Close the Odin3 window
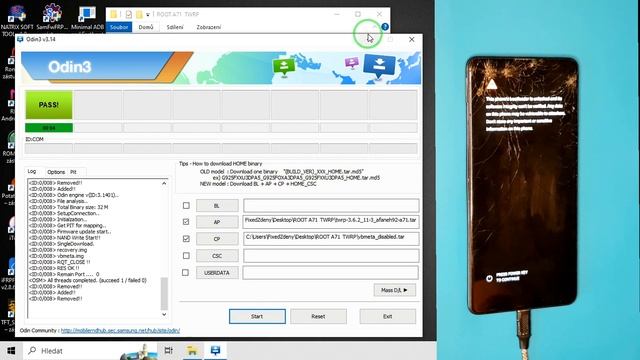The height and width of the screenshot is (360, 640). click(411, 39)
